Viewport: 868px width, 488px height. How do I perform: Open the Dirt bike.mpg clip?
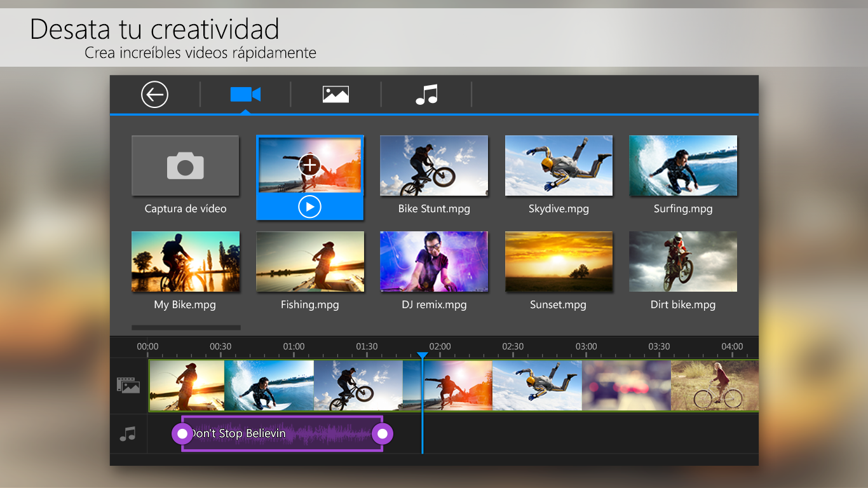[x=682, y=261]
